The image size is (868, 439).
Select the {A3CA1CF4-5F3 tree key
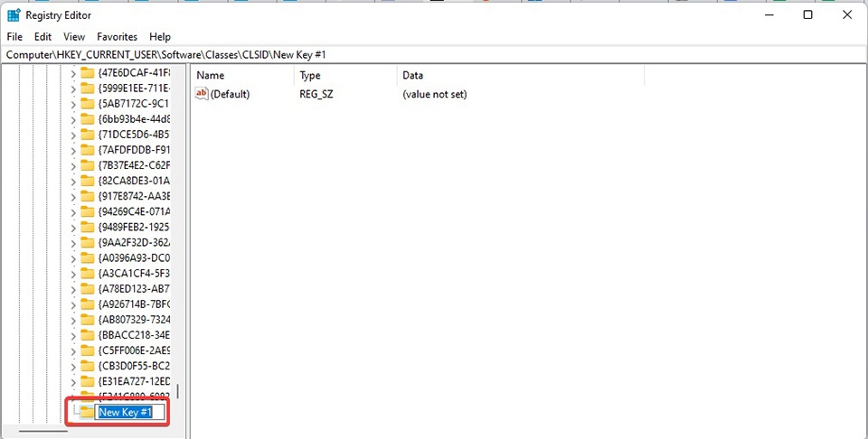134,274
